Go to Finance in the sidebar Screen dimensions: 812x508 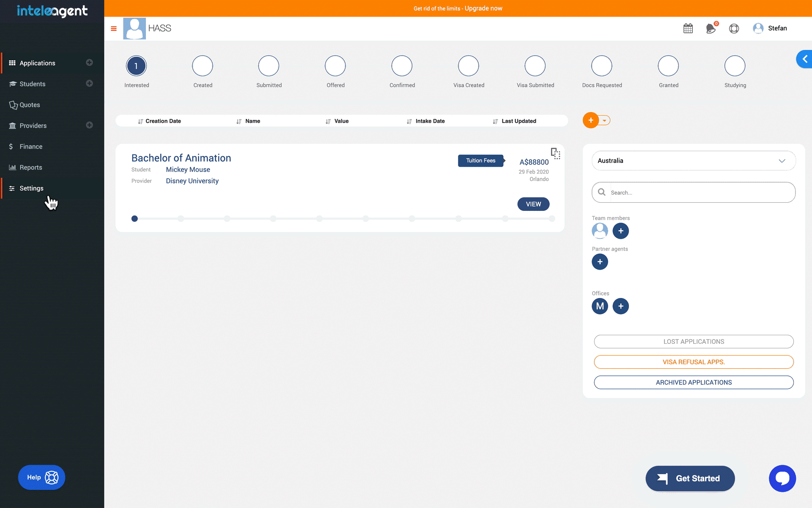pos(31,146)
